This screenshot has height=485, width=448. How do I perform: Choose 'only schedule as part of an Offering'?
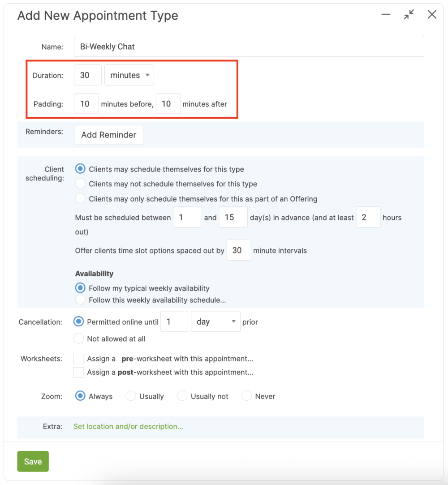[x=80, y=198]
